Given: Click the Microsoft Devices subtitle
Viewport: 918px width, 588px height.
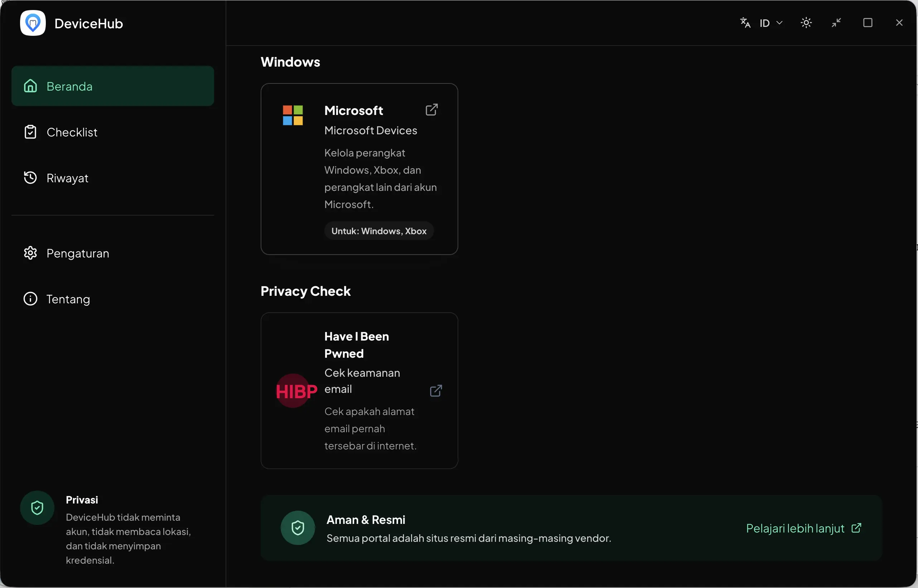Looking at the screenshot, I should [371, 131].
